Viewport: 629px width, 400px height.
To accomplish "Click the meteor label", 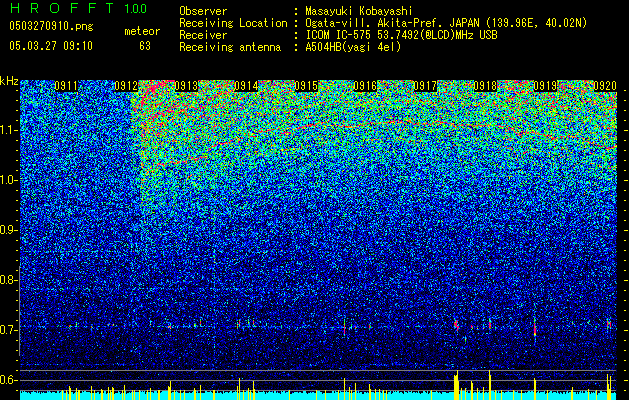I will coord(142,31).
